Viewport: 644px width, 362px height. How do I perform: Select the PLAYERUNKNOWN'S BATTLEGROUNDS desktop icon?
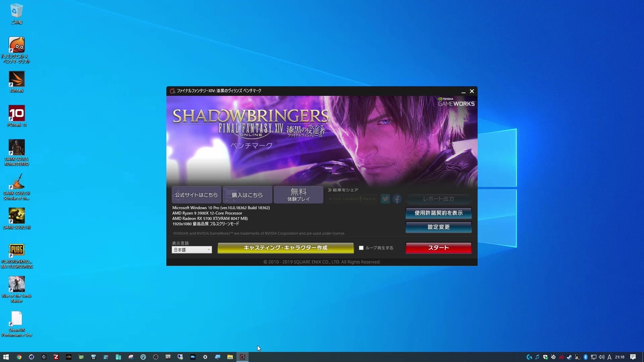17,255
